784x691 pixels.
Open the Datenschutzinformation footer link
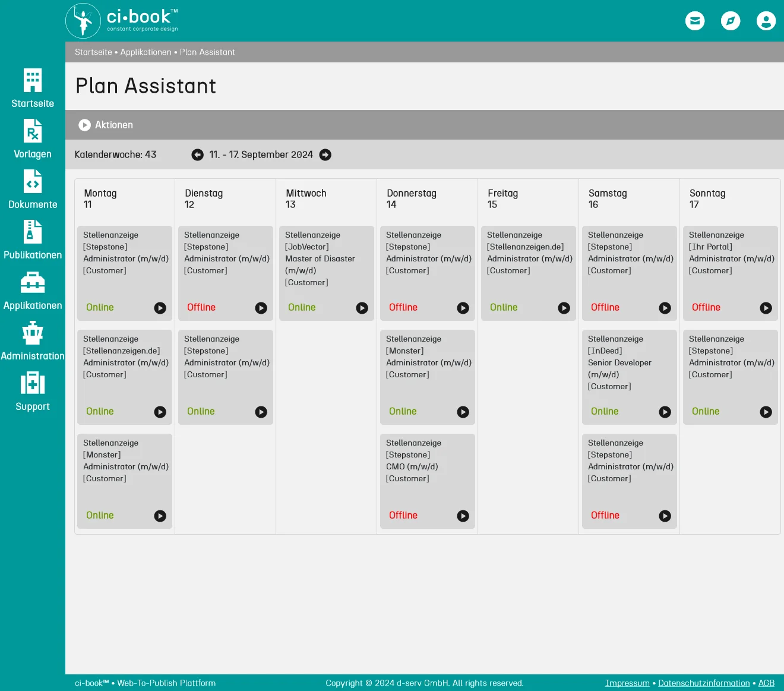tap(704, 683)
